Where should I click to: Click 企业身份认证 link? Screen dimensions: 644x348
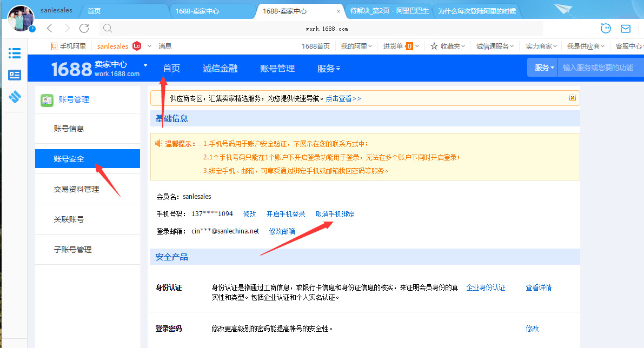[486, 287]
